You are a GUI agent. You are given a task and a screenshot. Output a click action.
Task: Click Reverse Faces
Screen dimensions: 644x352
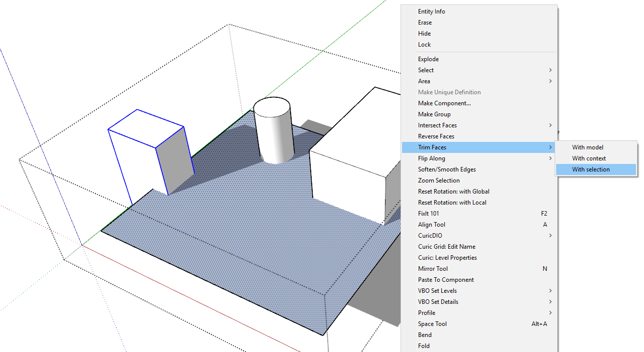pyautogui.click(x=436, y=136)
